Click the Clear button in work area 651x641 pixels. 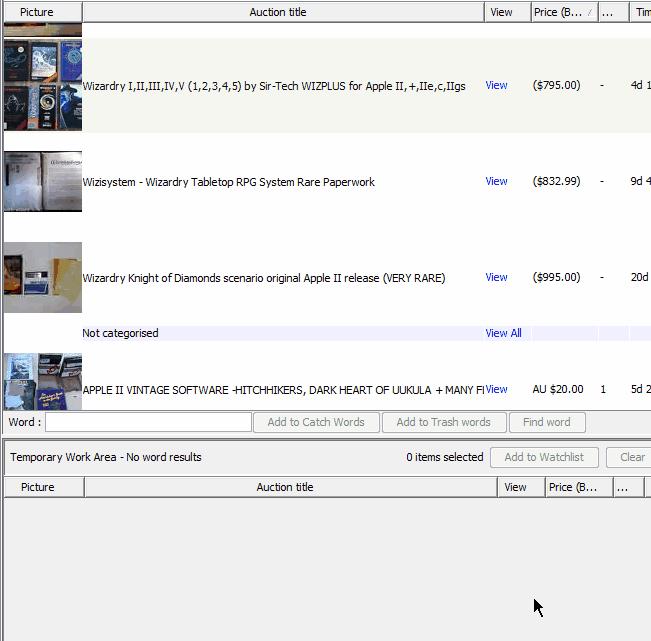[x=629, y=457]
